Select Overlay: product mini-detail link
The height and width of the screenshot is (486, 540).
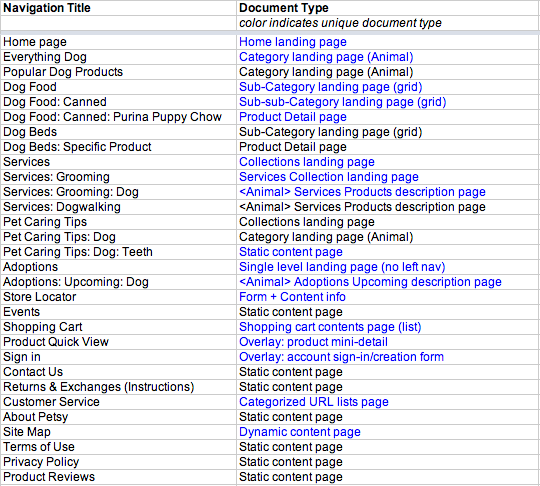[x=313, y=342]
